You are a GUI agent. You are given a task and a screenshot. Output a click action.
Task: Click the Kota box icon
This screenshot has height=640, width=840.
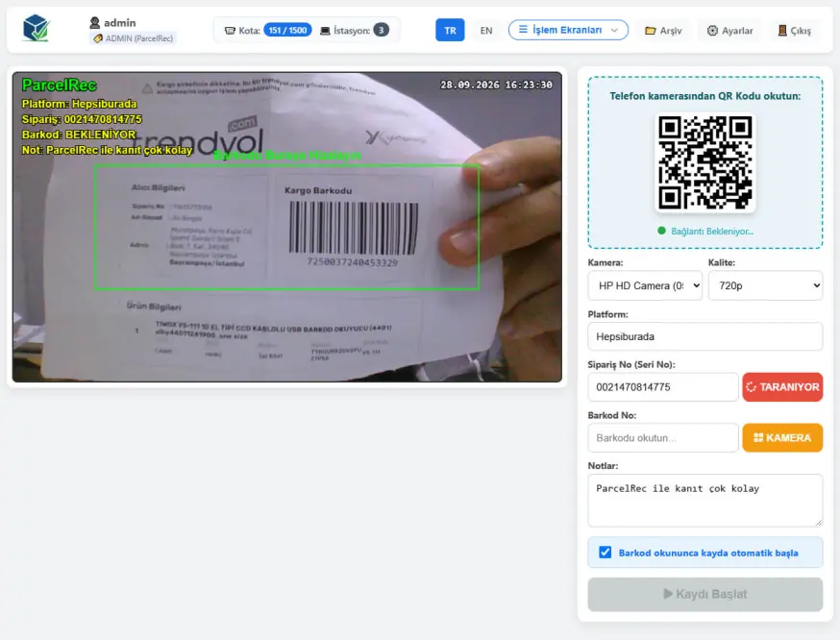click(230, 31)
